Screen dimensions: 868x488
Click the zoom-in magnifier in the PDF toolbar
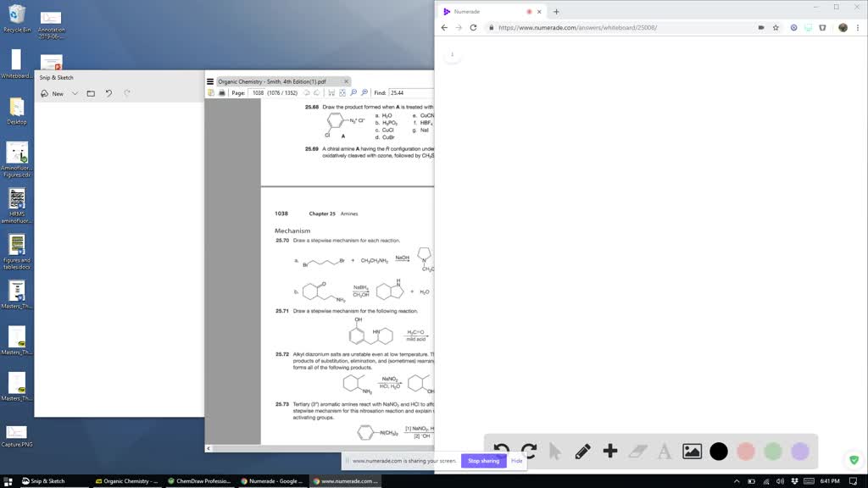[364, 93]
